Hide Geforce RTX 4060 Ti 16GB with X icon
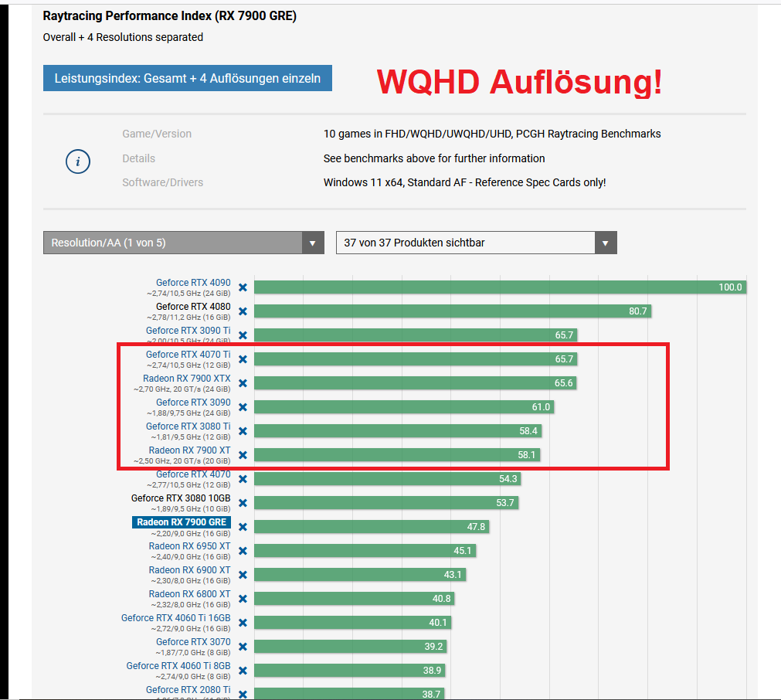 point(243,622)
